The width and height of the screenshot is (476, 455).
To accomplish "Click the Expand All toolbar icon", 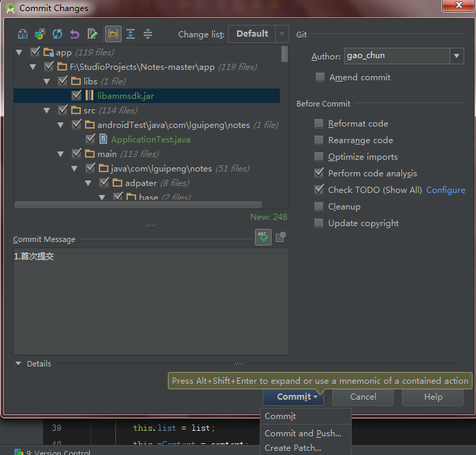I will click(x=131, y=34).
